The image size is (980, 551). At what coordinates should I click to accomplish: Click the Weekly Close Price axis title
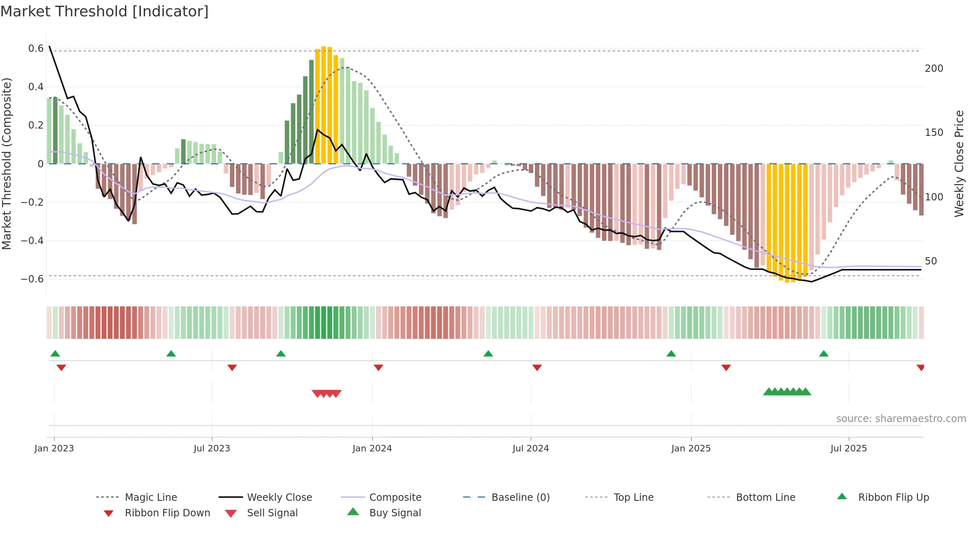(x=959, y=164)
